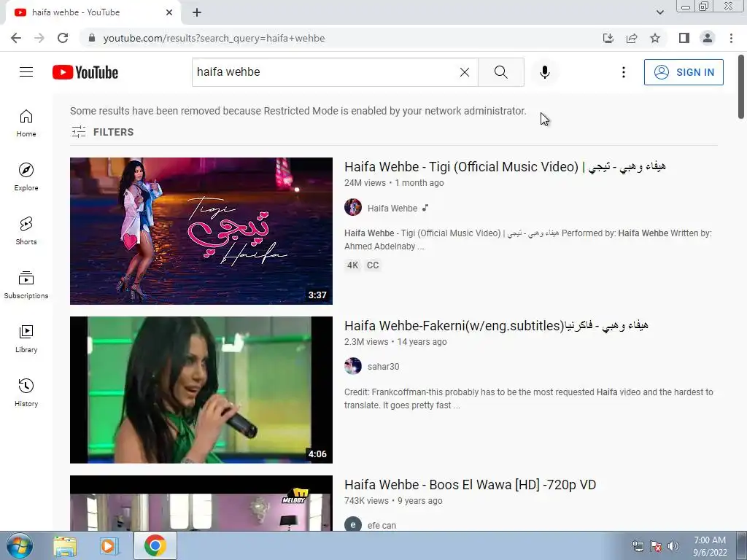Open a new browser tab

(x=197, y=12)
